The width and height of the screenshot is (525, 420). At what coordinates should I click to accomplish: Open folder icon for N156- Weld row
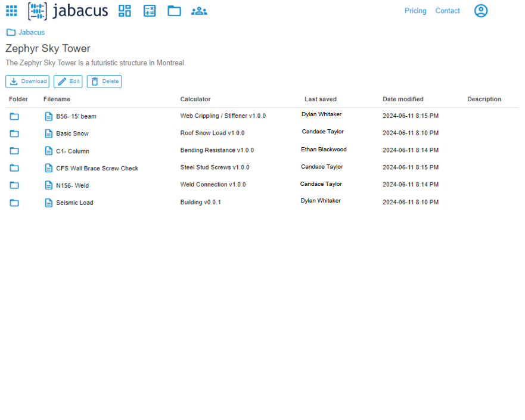[14, 185]
